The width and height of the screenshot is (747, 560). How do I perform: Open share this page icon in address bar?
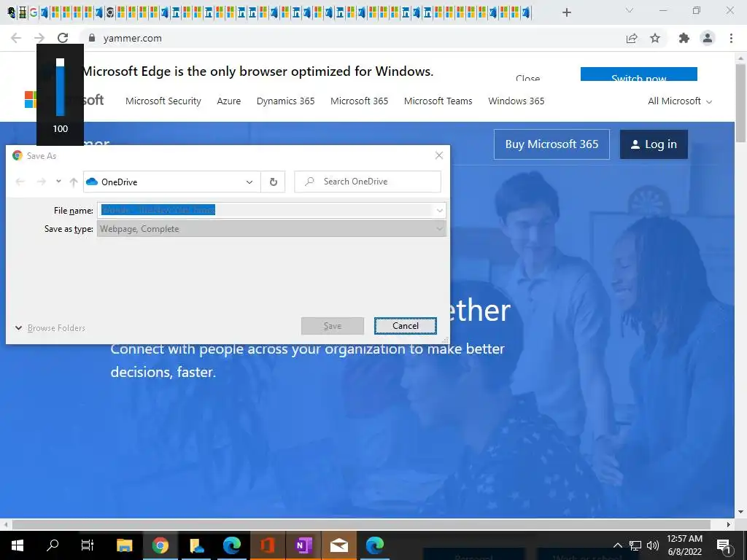point(632,38)
